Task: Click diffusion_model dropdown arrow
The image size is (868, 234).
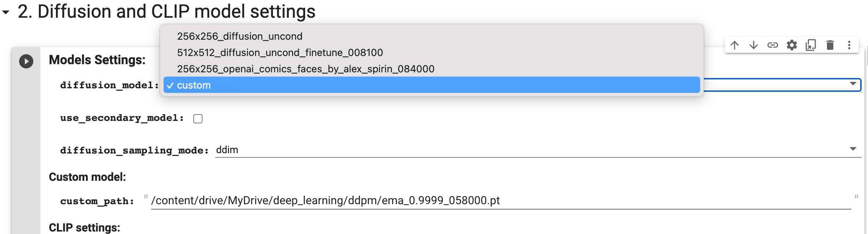Action: (x=853, y=84)
